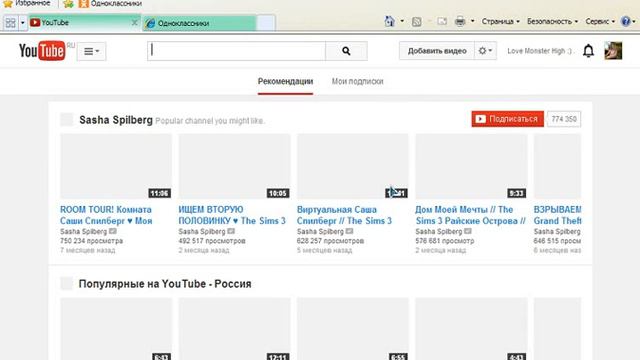Click the Популярные на YouTube - Россия heading
Screen dimensions: 640x360
coord(165,284)
